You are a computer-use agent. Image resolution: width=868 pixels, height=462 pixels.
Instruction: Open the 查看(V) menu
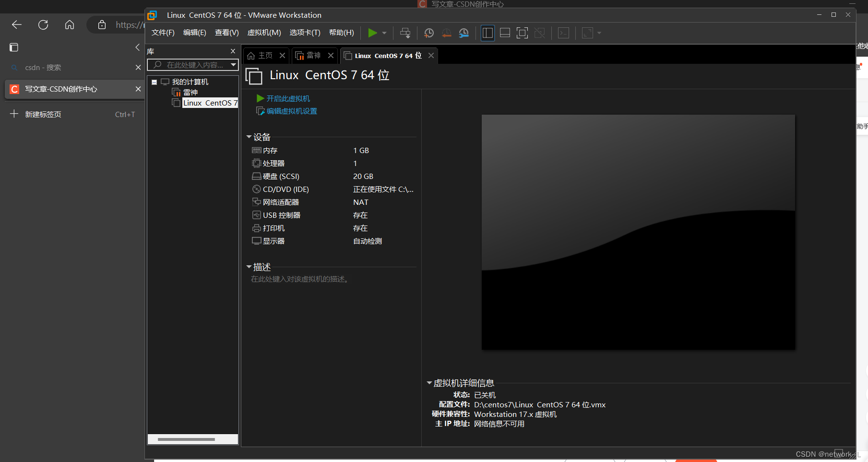[227, 33]
